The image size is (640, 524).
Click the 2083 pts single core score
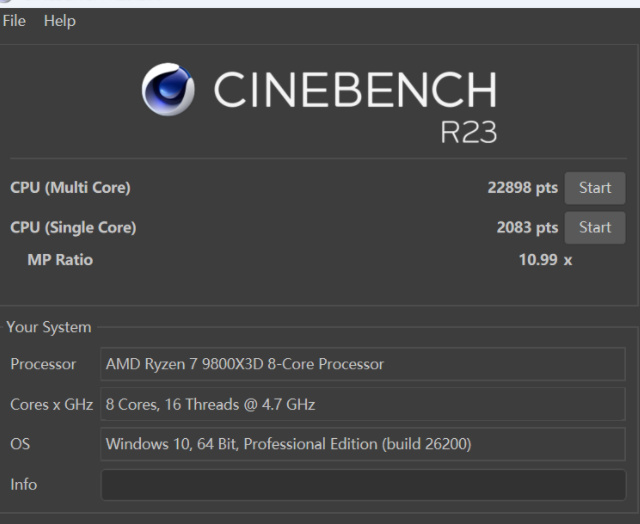point(527,227)
